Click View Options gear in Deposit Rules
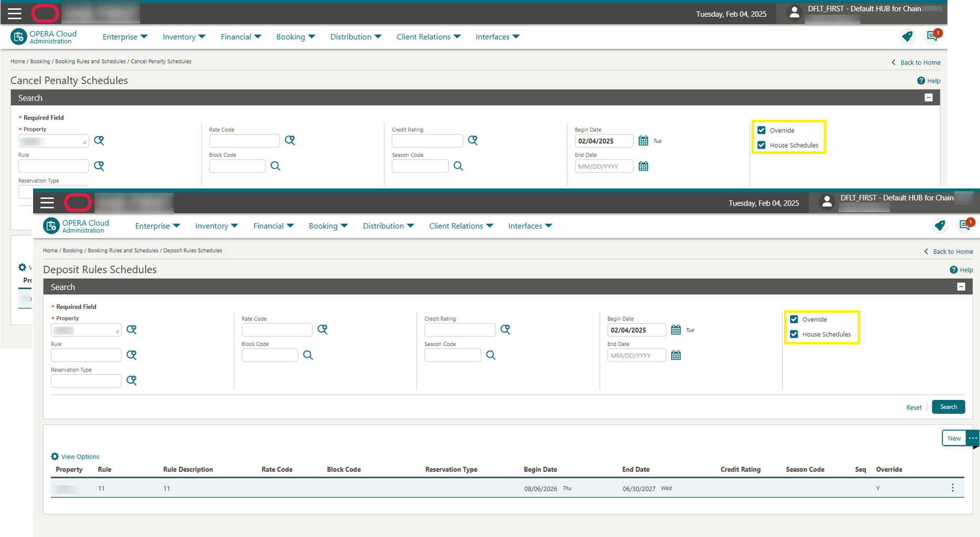 pyautogui.click(x=55, y=457)
